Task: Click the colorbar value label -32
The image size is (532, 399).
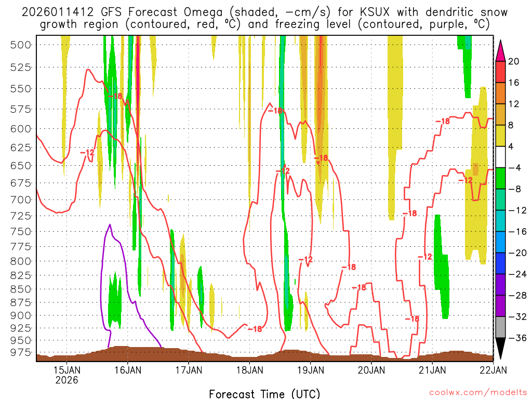Action: pyautogui.click(x=517, y=317)
